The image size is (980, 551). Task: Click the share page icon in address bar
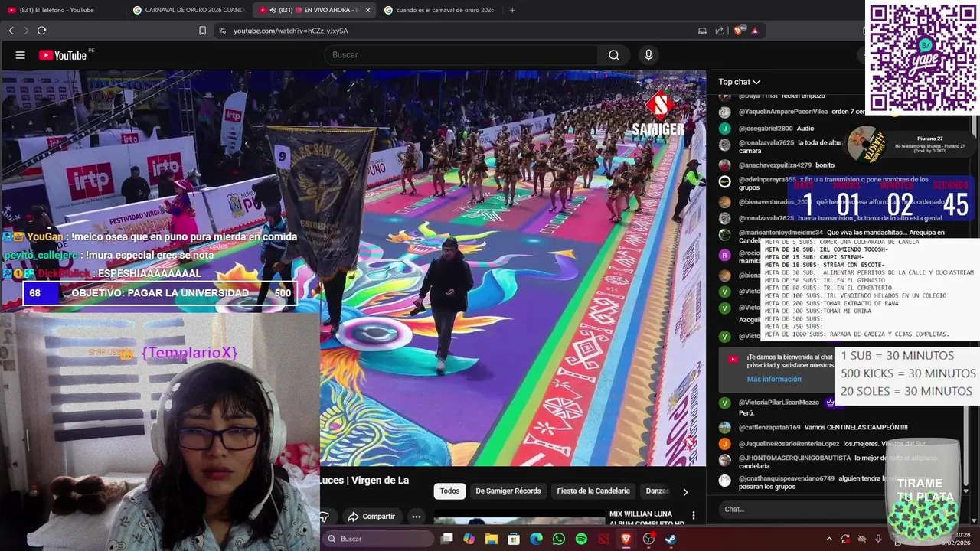pyautogui.click(x=720, y=31)
